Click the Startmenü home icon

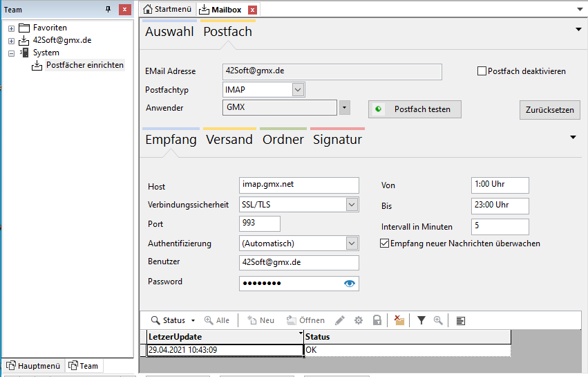[148, 9]
